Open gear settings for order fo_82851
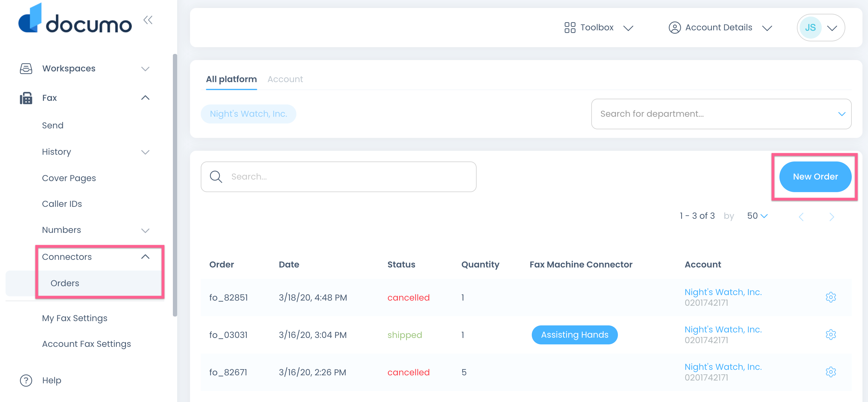868x402 pixels. tap(830, 297)
